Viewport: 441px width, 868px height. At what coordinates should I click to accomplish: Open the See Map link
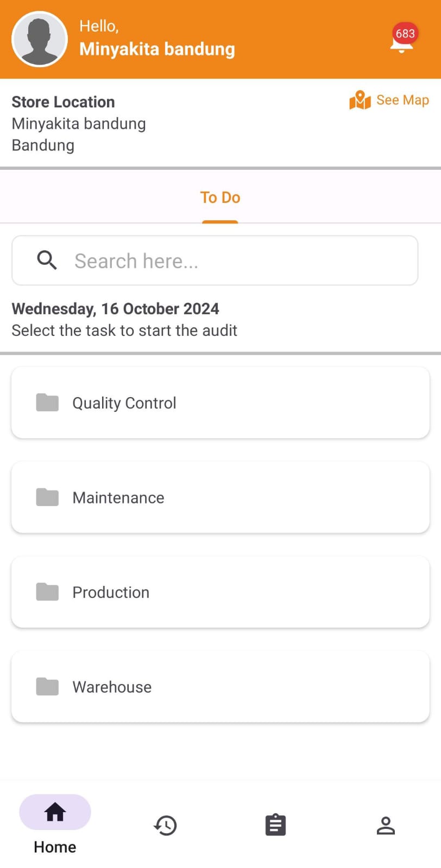402,100
